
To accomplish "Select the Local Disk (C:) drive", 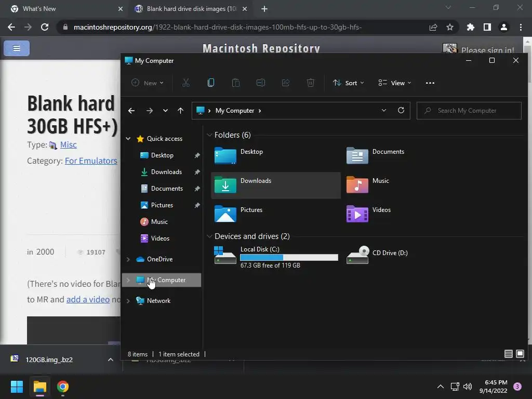I will 276,257.
